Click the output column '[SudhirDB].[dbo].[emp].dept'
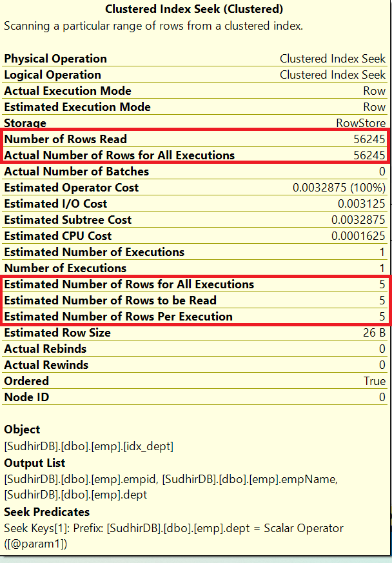This screenshot has width=392, height=563. (x=75, y=495)
